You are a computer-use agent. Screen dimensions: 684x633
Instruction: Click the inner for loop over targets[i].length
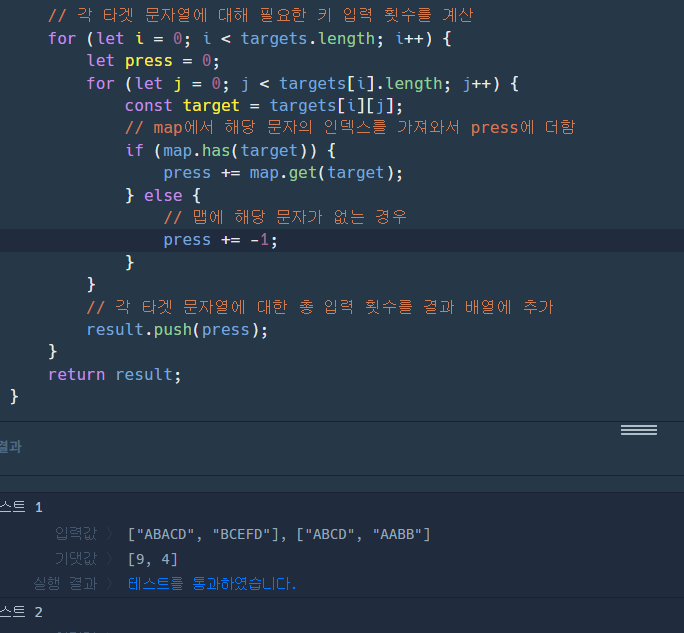[x=302, y=83]
